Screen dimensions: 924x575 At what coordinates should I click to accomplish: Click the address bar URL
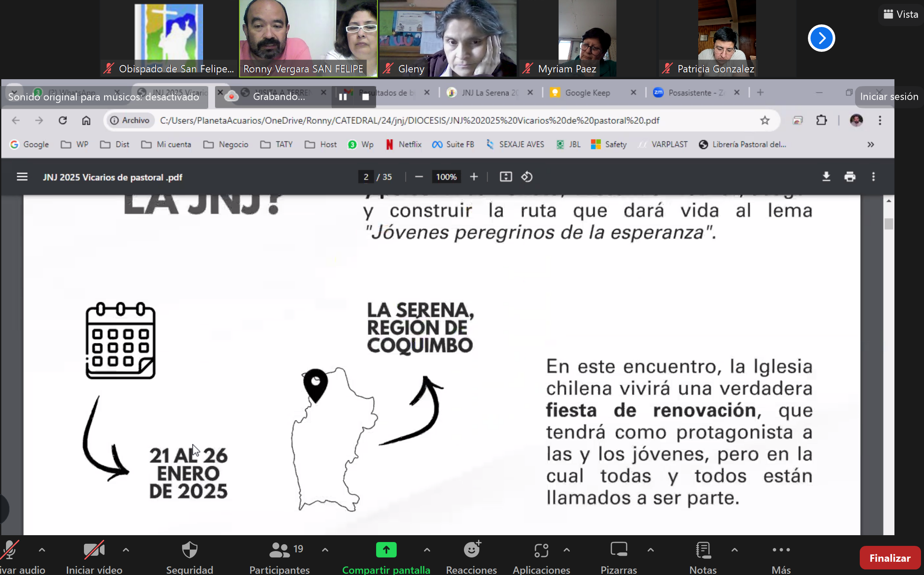coord(410,120)
